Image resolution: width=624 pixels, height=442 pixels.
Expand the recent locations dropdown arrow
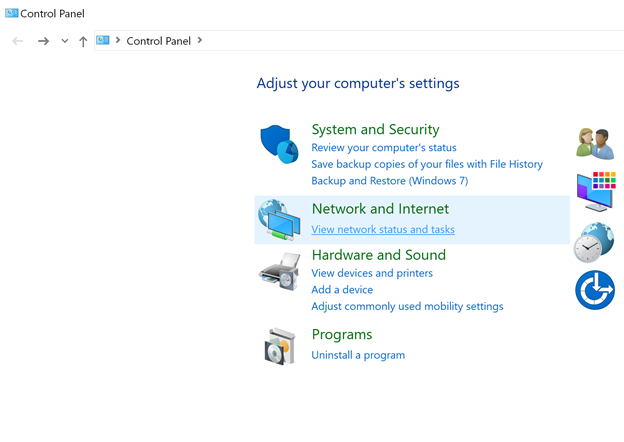coord(65,41)
